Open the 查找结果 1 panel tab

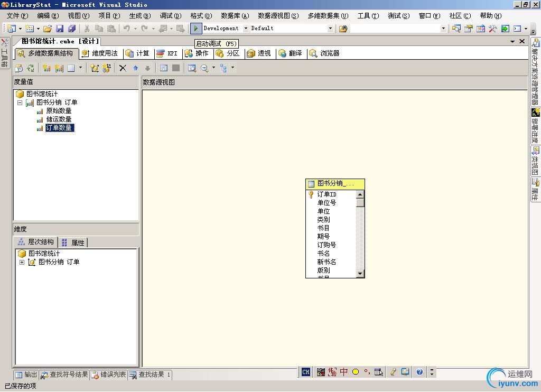(150, 375)
